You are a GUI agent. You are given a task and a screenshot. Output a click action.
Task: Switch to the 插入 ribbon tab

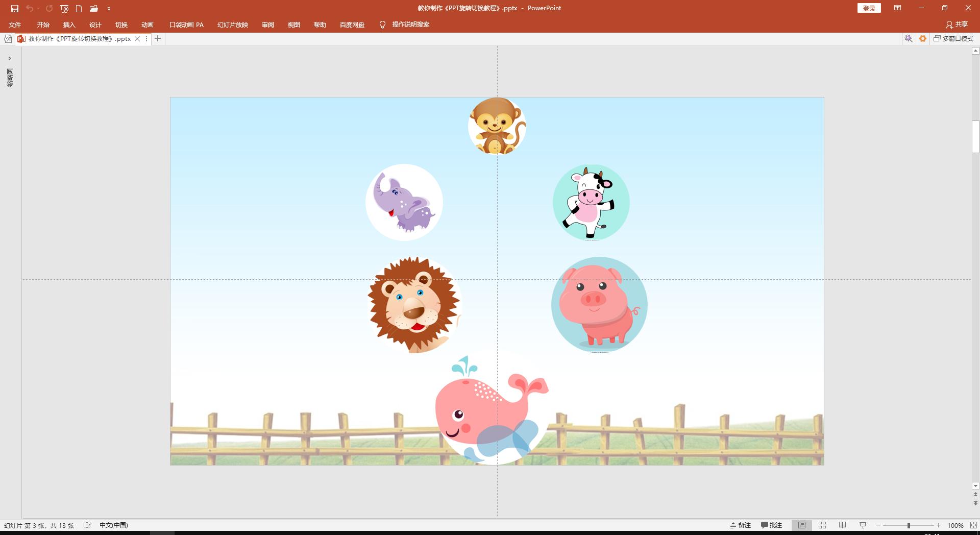[x=69, y=25]
